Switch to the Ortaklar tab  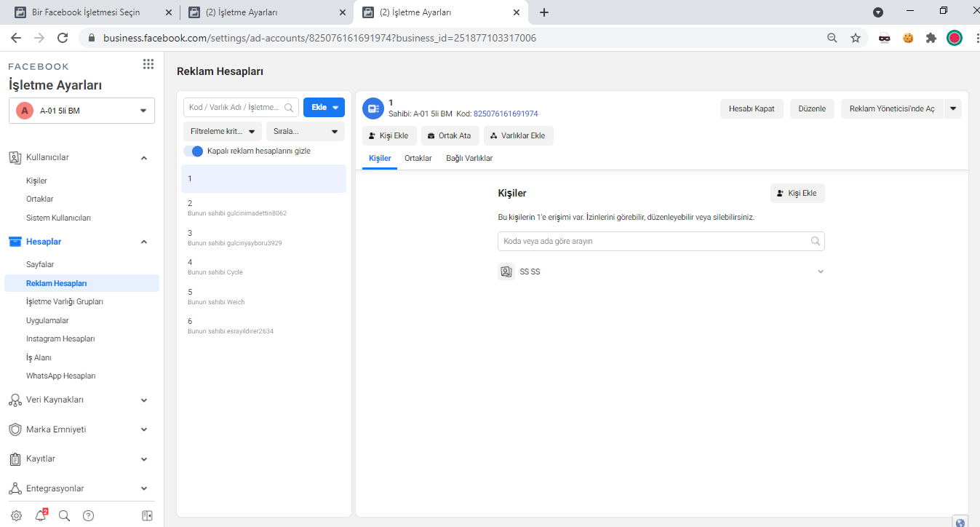418,158
